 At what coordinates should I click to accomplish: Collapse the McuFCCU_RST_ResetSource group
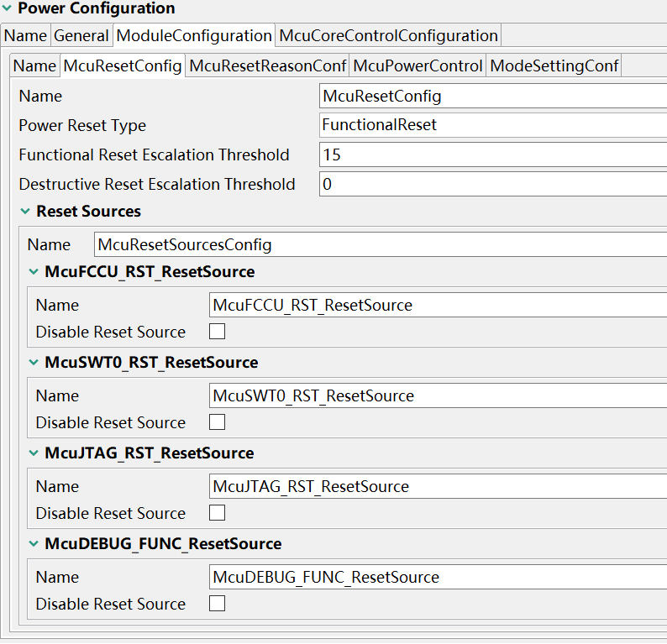[34, 272]
